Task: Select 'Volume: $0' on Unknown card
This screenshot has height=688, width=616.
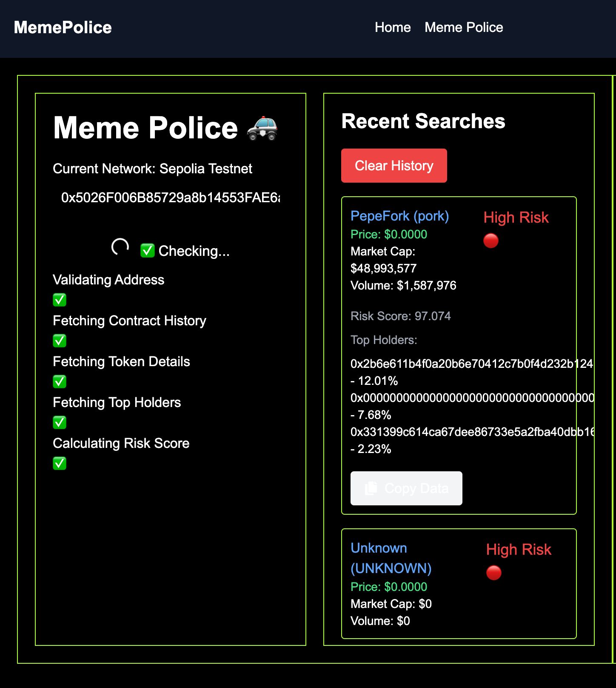Action: coord(380,621)
